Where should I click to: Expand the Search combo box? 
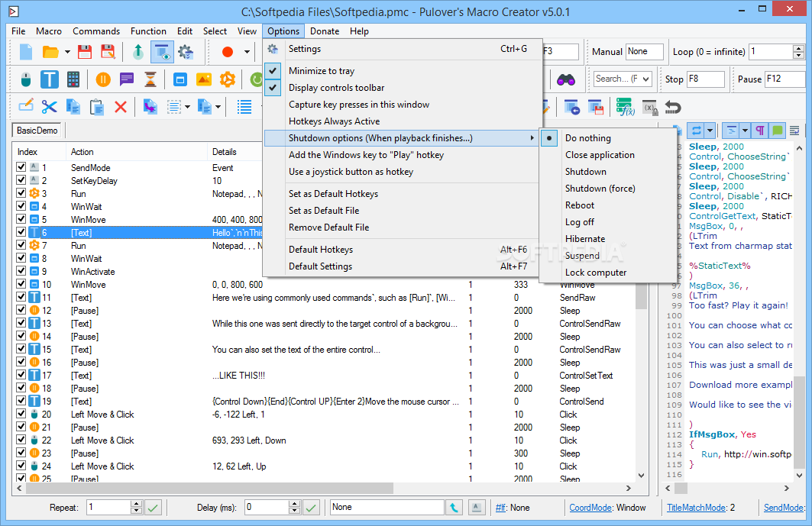click(645, 79)
